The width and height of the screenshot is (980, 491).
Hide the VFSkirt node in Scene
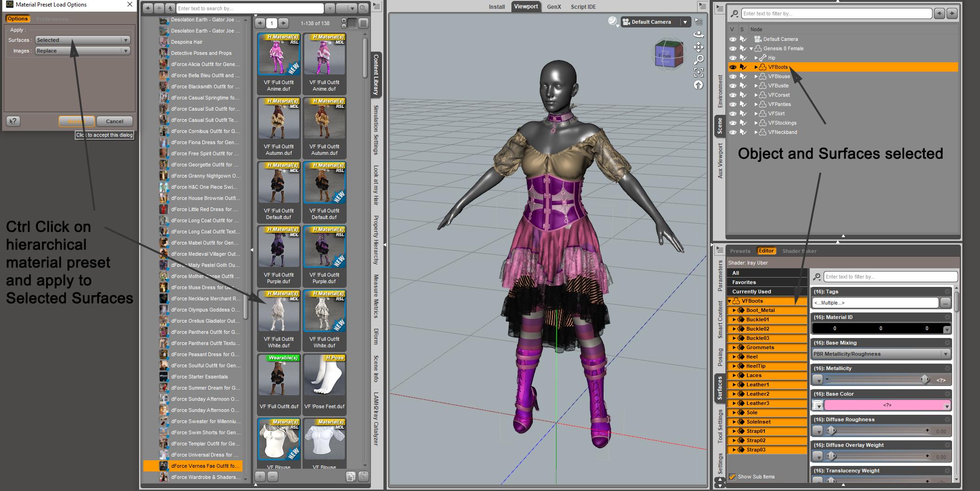[733, 113]
